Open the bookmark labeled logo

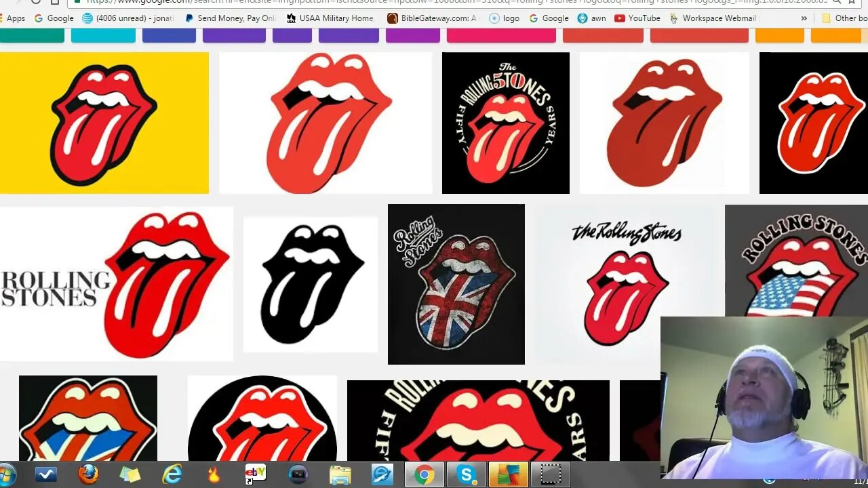504,18
